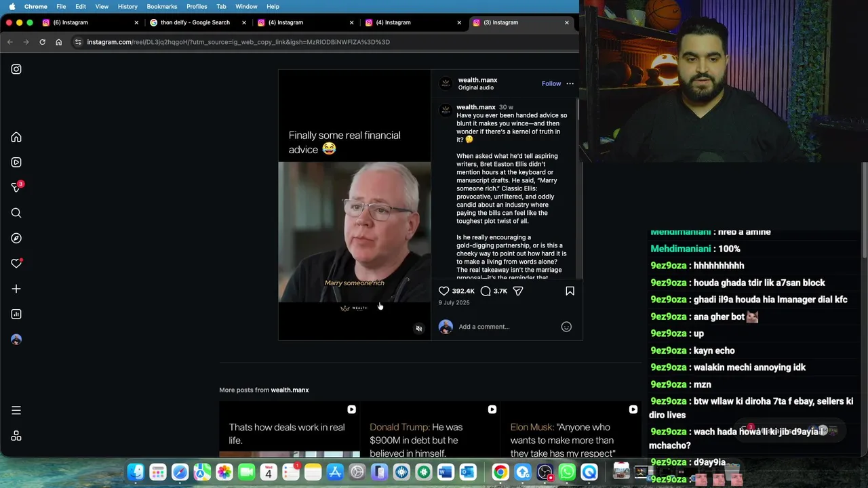This screenshot has width=868, height=488.
Task: Close the Google Search tab
Action: [244, 22]
